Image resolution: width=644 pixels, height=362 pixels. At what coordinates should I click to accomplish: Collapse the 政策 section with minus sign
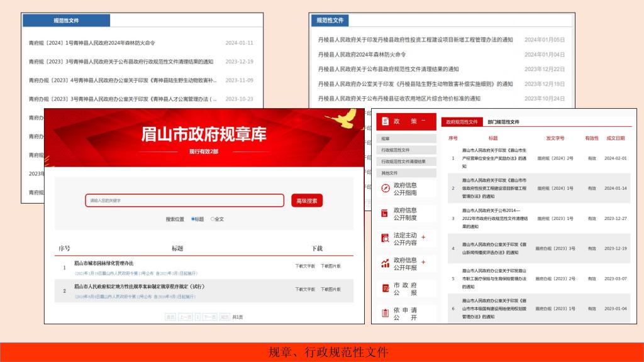pos(423,121)
